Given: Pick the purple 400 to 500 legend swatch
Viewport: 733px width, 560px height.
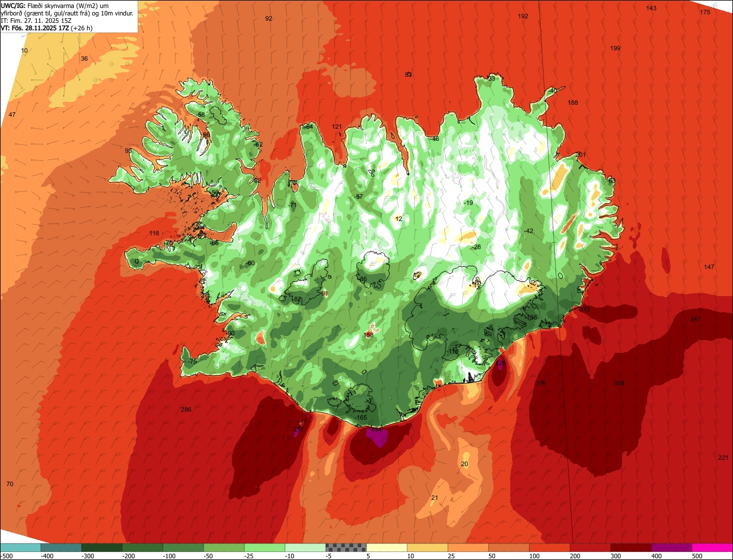Looking at the screenshot, I should pos(672,547).
